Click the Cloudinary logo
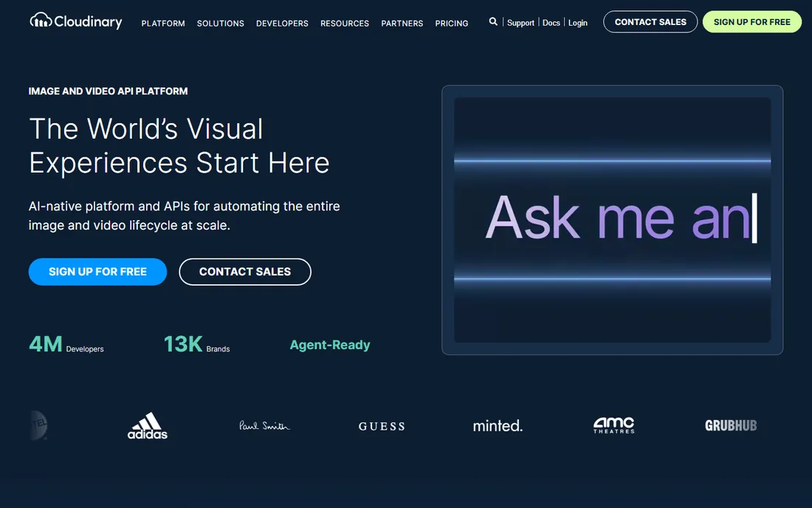The width and height of the screenshot is (812, 508). [76, 21]
